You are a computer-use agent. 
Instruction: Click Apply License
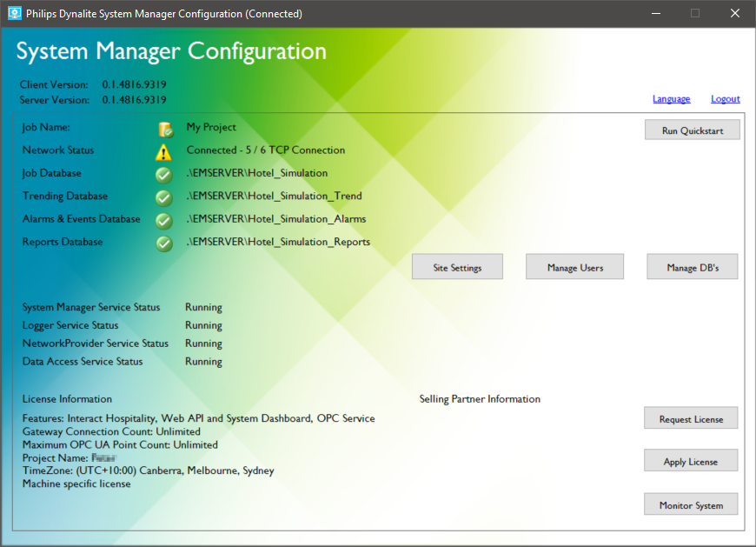(x=691, y=460)
